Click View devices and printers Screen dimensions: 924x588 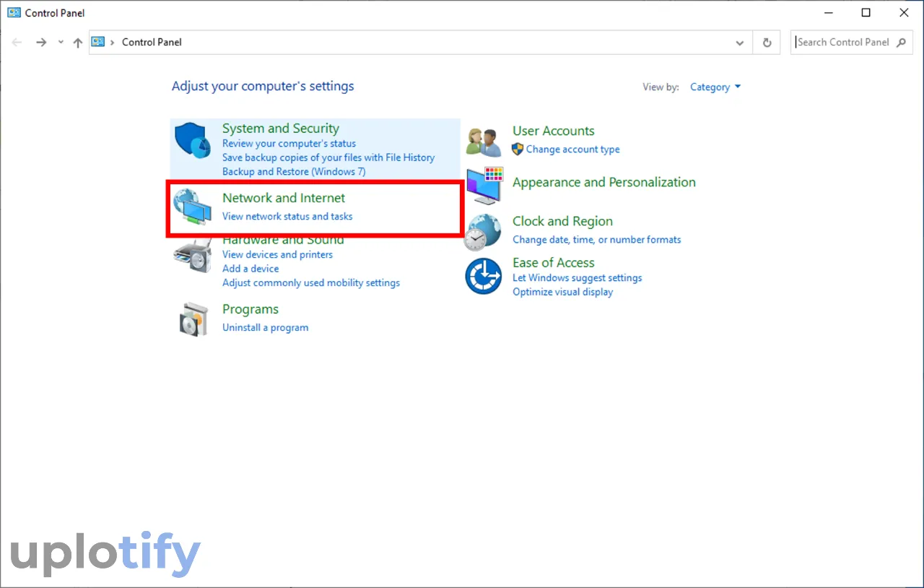click(x=277, y=254)
